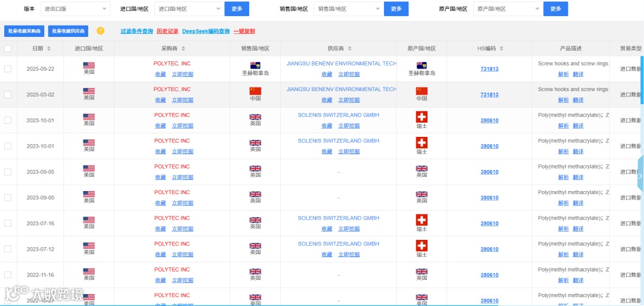Click Screw hooks description in 2025-09-22 row
Screen dimensions: 644x306
(x=574, y=64)
